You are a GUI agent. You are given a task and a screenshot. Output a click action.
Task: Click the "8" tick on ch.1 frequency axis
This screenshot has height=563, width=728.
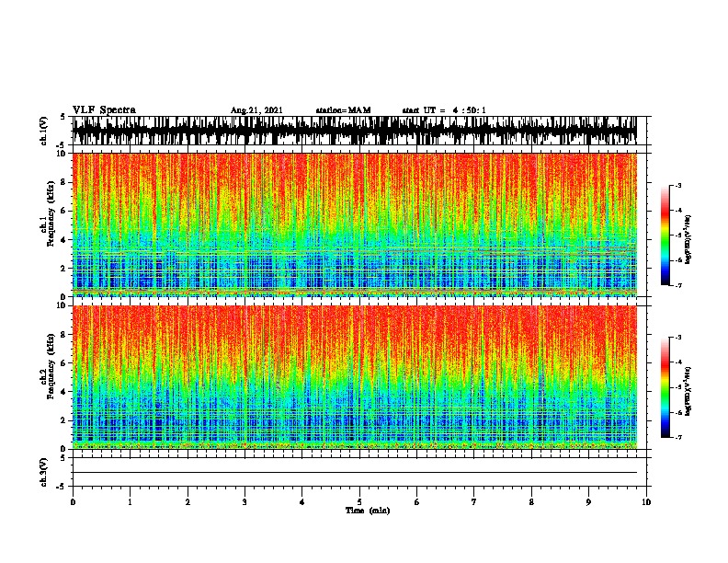click(x=63, y=182)
